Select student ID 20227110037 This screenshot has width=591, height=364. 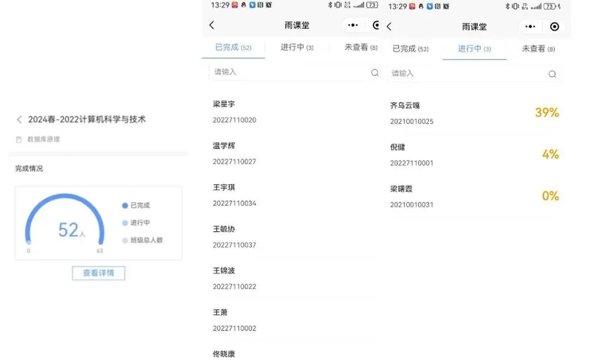click(x=234, y=245)
